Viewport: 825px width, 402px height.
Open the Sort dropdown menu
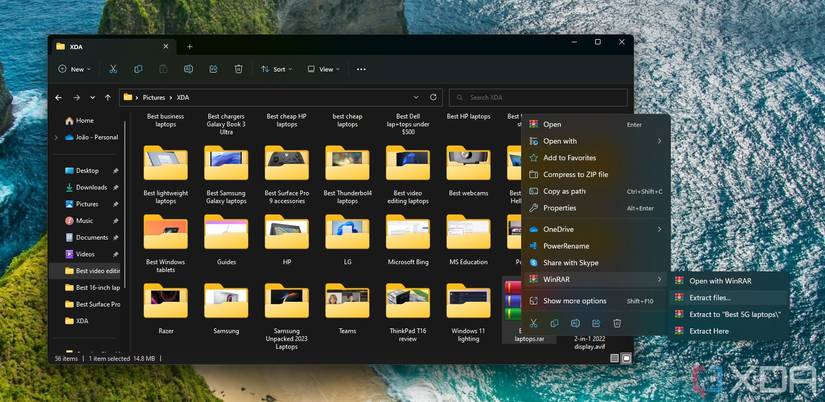click(x=277, y=69)
